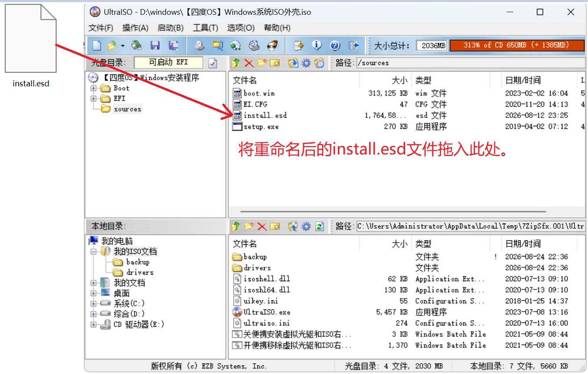Click the Open CD/DVD disc icon
Image resolution: width=588 pixels, height=374 pixels.
tap(137, 45)
